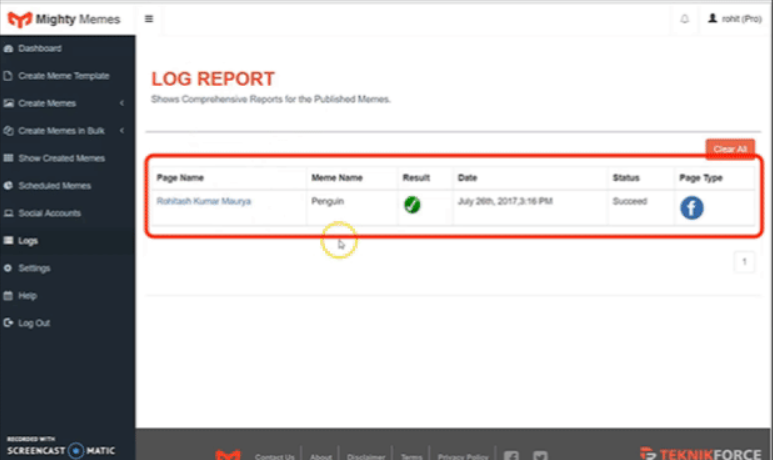Open the Contact Us footer link

point(275,457)
